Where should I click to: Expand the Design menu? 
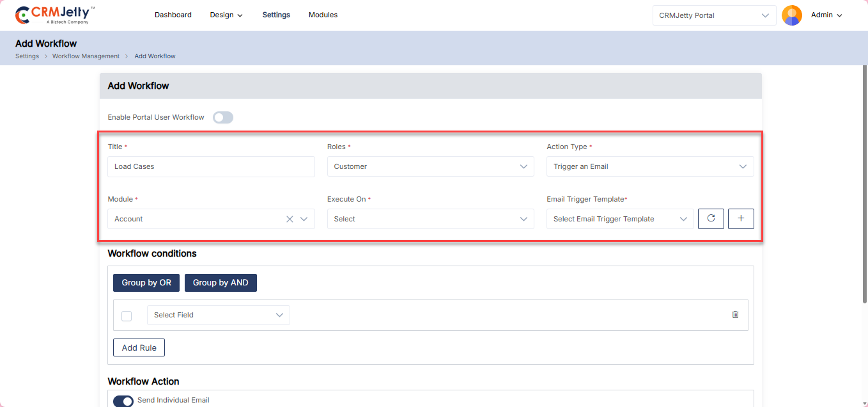pyautogui.click(x=226, y=15)
